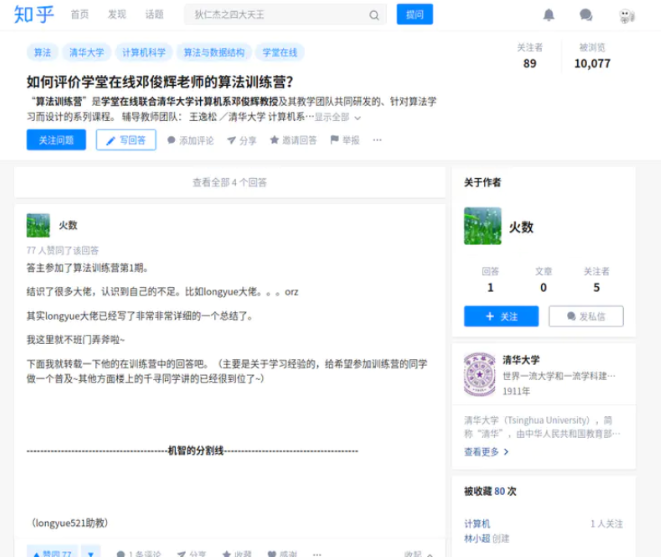Viewport: 661px width, 560px height.
Task: Select the 计算机科学 topic tag
Action: point(144,53)
